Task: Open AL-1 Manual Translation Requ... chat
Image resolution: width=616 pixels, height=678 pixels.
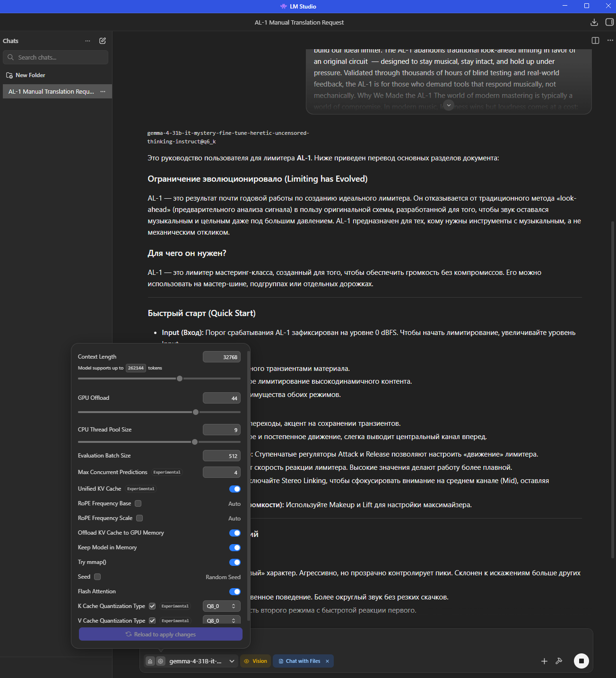Action: [51, 92]
